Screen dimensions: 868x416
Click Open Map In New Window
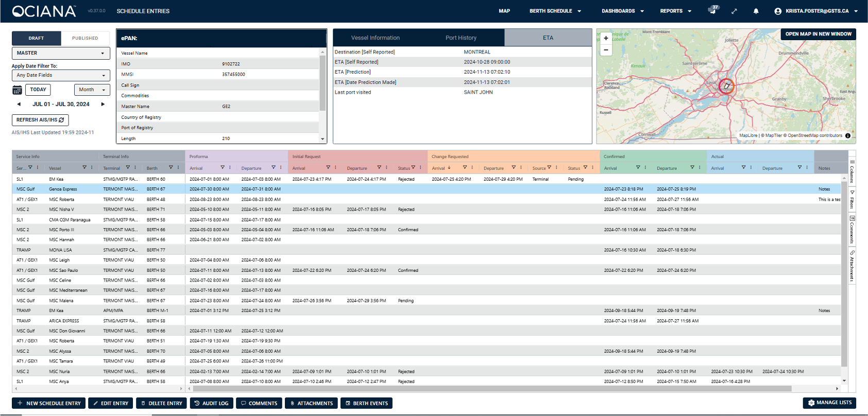pos(818,34)
